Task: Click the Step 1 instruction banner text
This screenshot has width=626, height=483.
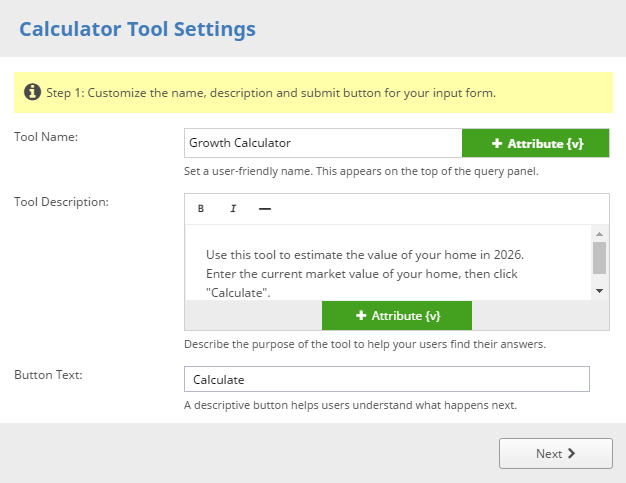Action: (x=271, y=93)
